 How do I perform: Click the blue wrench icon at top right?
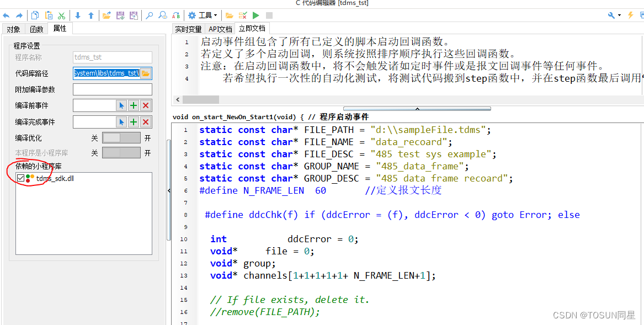[x=611, y=15]
